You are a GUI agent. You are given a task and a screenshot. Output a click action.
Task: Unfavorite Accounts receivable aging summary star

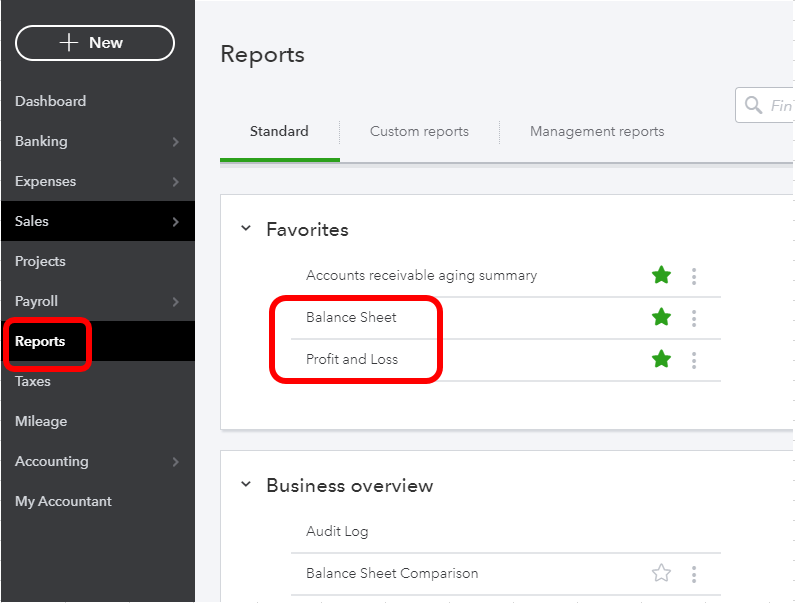[x=661, y=276]
